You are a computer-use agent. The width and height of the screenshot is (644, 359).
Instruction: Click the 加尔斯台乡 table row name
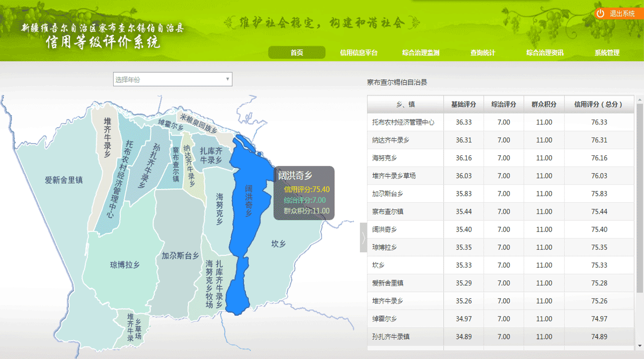[x=388, y=194]
